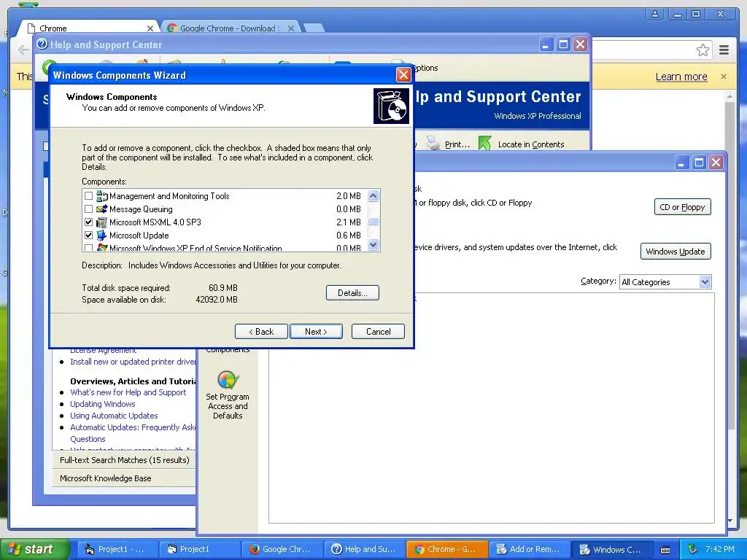Viewport: 747px width, 560px height.
Task: Click the Print icon in Help and Support
Action: pos(433,144)
